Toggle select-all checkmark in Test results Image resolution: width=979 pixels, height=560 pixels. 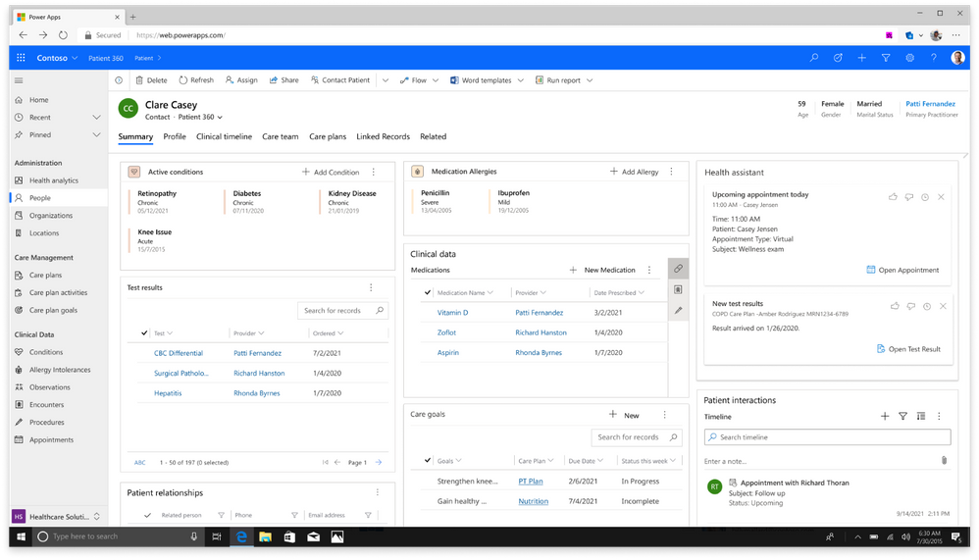(144, 332)
